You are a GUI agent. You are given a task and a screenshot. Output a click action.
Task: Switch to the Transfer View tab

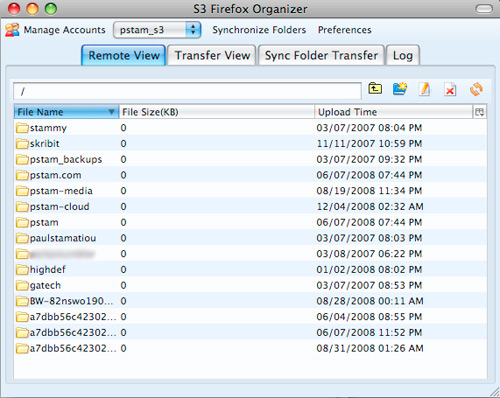pyautogui.click(x=212, y=55)
